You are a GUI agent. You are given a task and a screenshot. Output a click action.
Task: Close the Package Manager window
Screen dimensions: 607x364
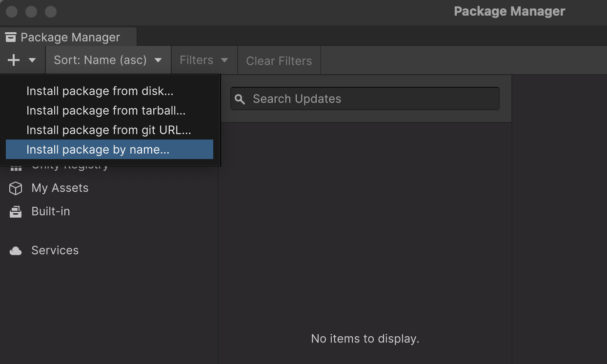pos(12,11)
